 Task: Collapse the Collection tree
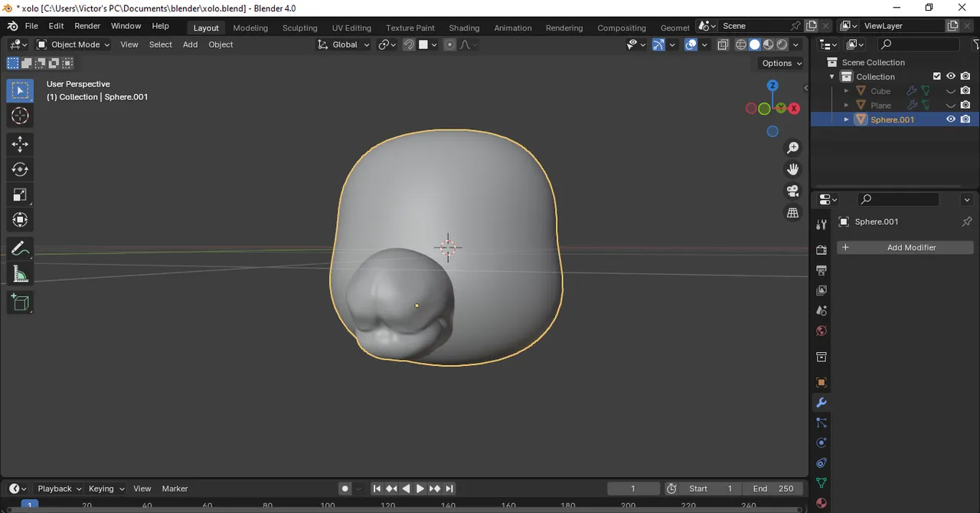[832, 77]
